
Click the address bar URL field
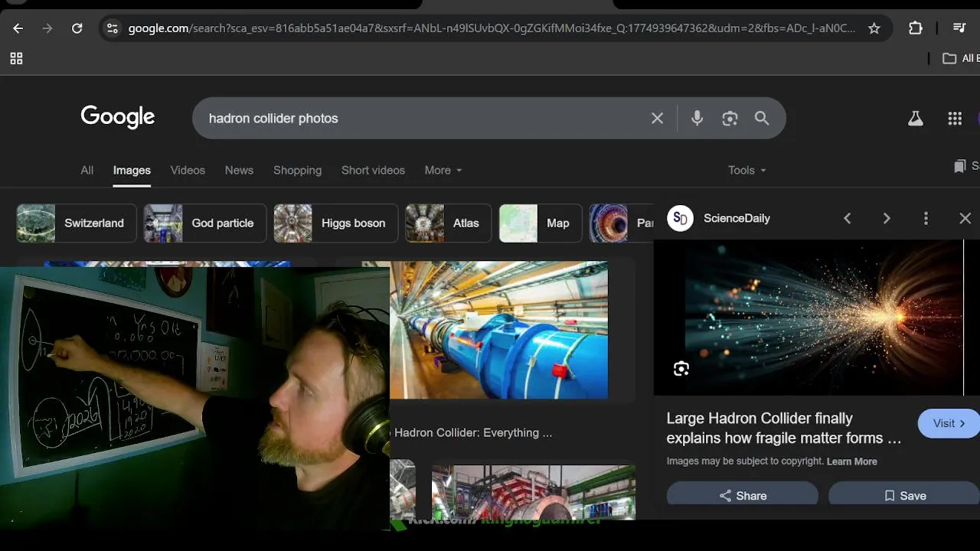click(x=492, y=28)
